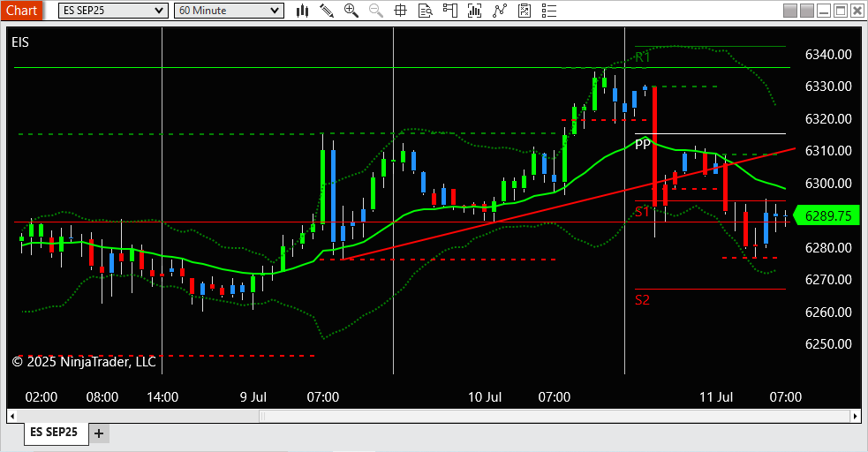868x452 pixels.
Task: Minimize the chart window
Action: point(824,11)
